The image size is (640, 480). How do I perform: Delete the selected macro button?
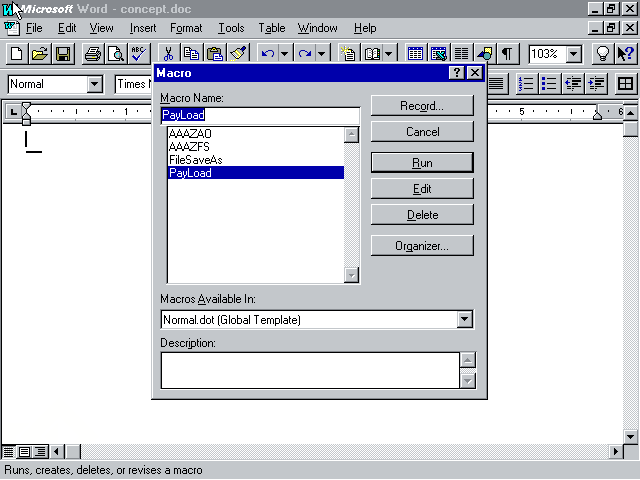[422, 215]
